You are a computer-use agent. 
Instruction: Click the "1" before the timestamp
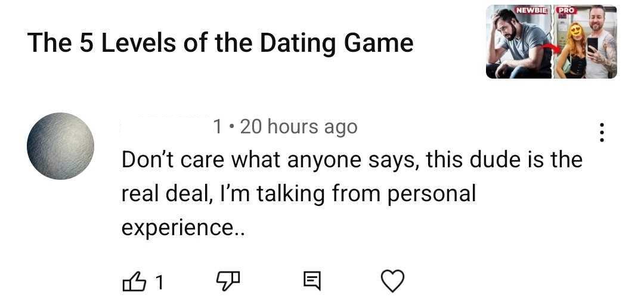(x=218, y=127)
